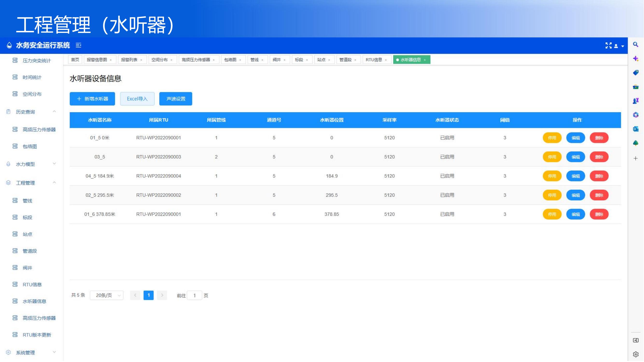The image size is (644, 362).
Task: Disable hydrophone 01_5 0米 with 停用
Action: (x=552, y=138)
